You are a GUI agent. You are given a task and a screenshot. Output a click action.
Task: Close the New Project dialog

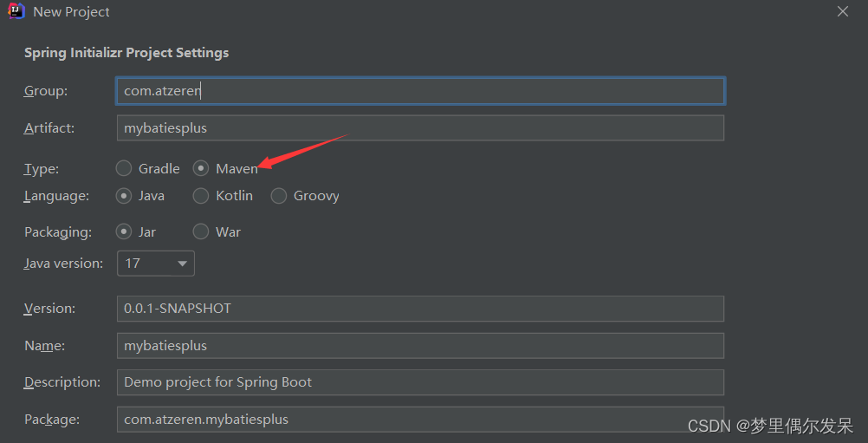(x=843, y=11)
